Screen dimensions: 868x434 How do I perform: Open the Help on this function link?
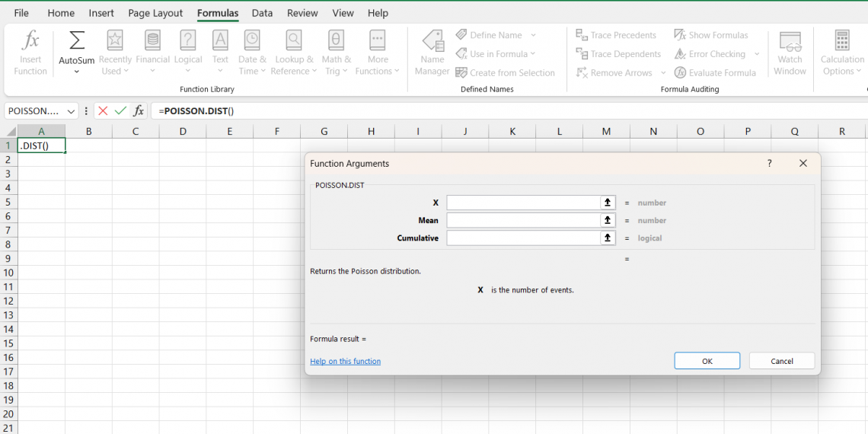point(345,362)
